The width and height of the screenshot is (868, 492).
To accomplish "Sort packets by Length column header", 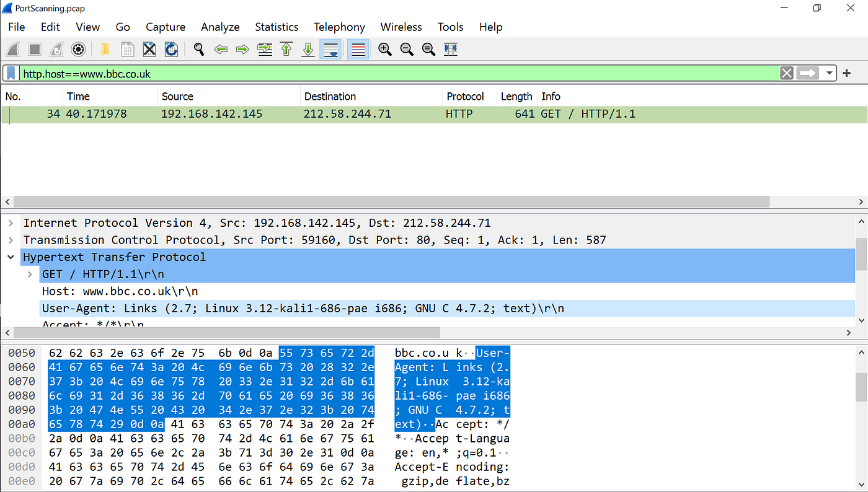I will [517, 97].
